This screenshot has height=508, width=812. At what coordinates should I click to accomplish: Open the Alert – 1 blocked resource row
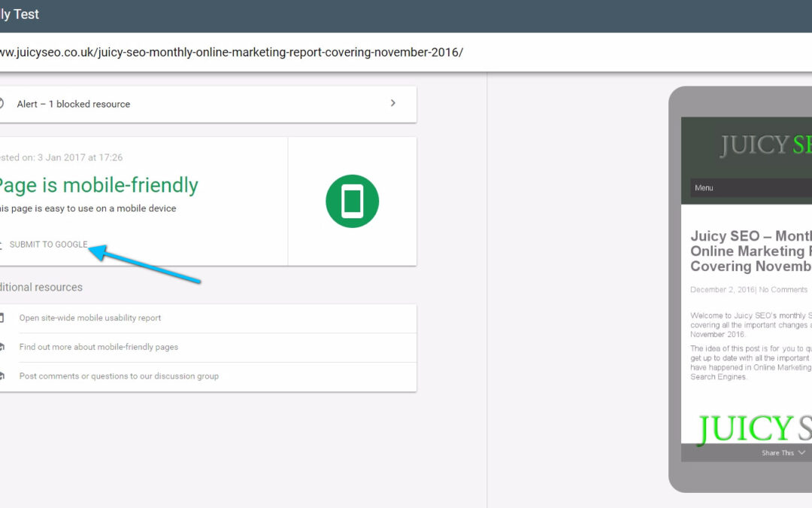[x=208, y=104]
